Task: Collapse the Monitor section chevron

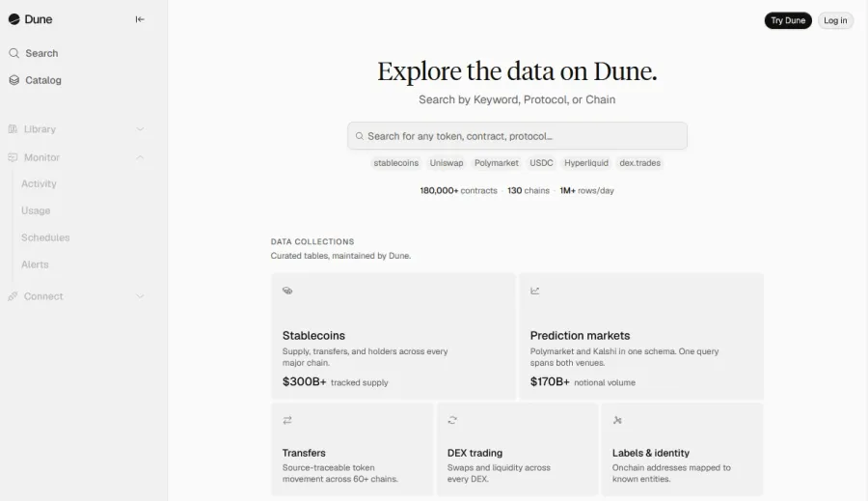Action: pos(140,157)
